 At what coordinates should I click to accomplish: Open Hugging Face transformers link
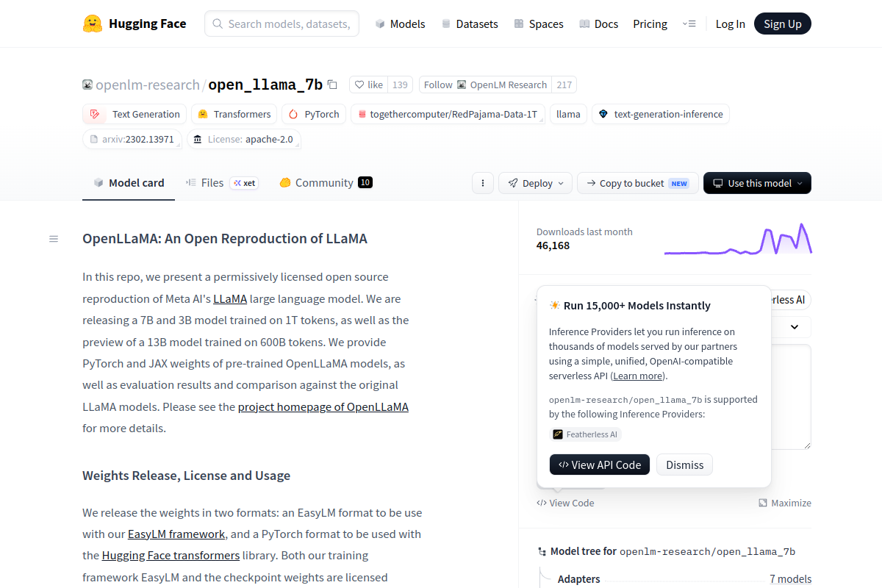[171, 556]
